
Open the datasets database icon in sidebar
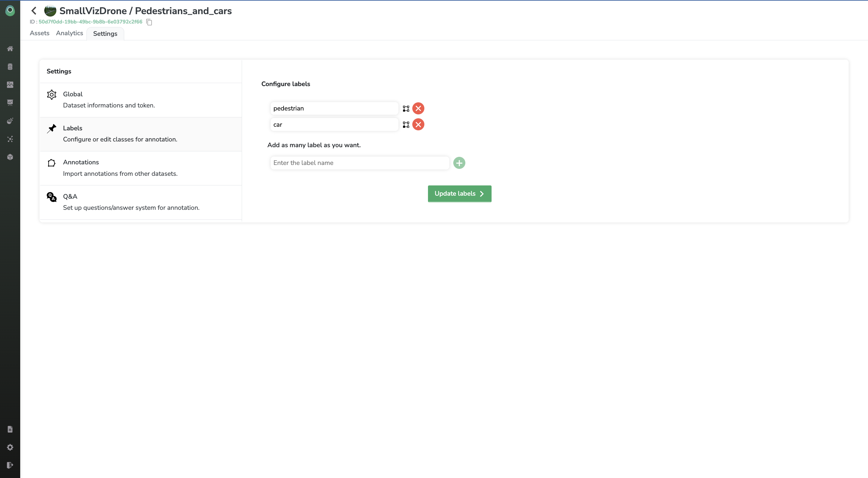[x=10, y=67]
